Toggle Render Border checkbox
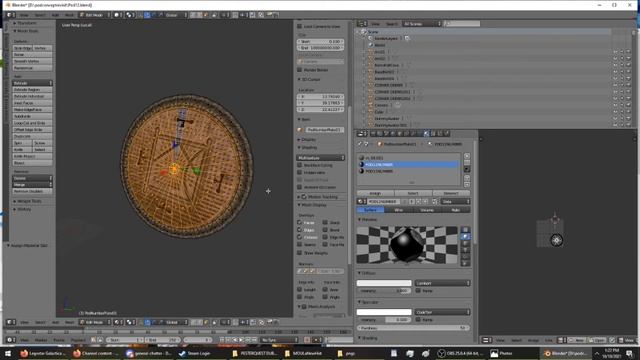640x360 pixels. (300, 70)
